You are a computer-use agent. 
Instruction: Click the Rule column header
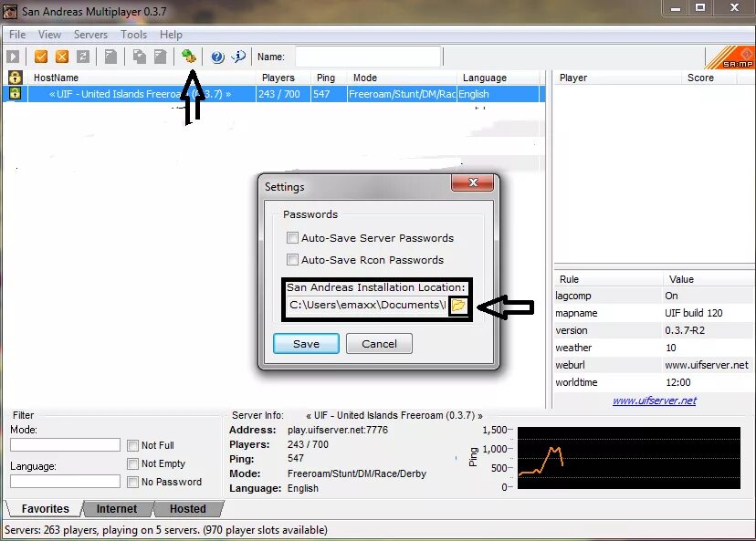pos(609,279)
